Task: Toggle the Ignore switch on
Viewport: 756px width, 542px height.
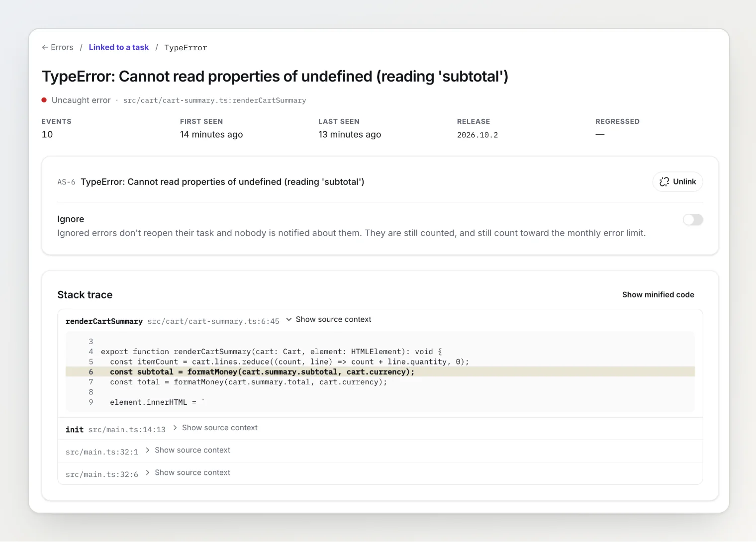Action: 693,220
